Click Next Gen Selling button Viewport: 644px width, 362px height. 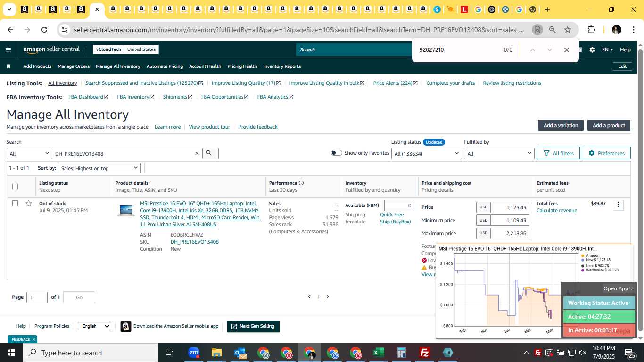click(x=253, y=326)
